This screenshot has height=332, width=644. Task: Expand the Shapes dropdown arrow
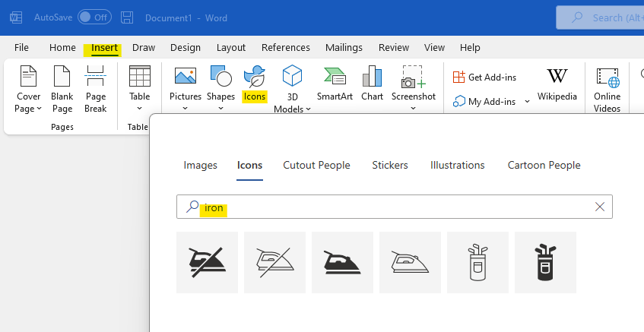pos(220,109)
